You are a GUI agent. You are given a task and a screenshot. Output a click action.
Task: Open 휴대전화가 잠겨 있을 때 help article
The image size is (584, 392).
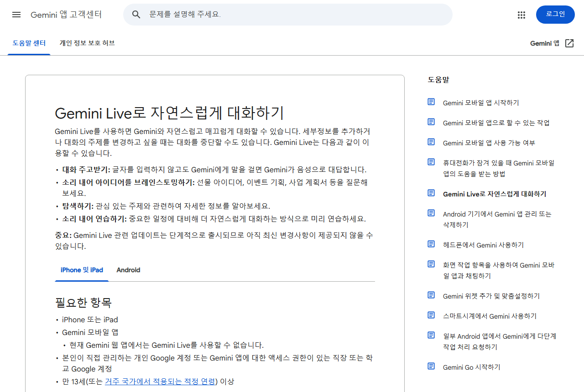[499, 169]
